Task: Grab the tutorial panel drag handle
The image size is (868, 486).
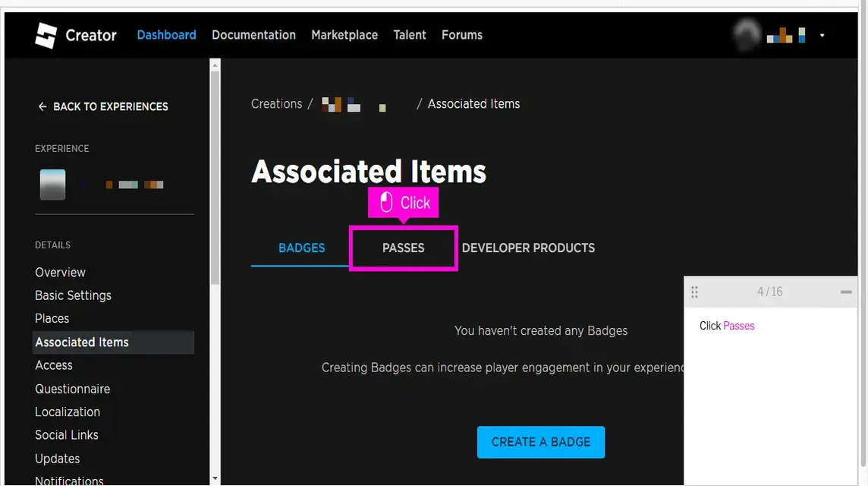Action: [x=694, y=291]
